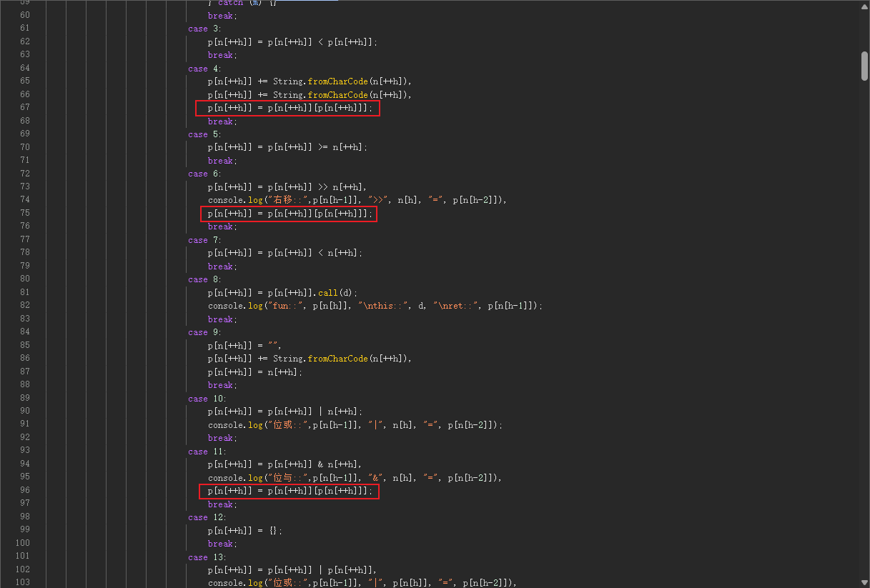870x588 pixels.
Task: Click line number 93 in the gutter
Action: 25,452
